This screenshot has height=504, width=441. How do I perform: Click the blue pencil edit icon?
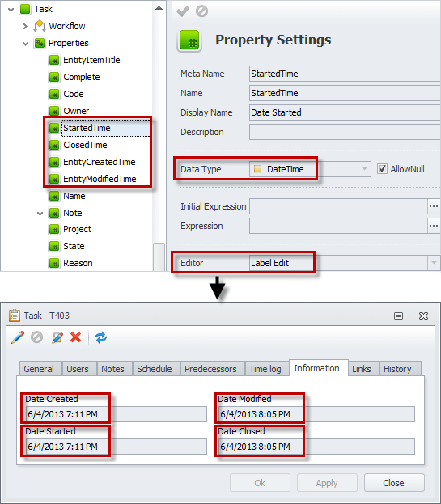tap(18, 337)
